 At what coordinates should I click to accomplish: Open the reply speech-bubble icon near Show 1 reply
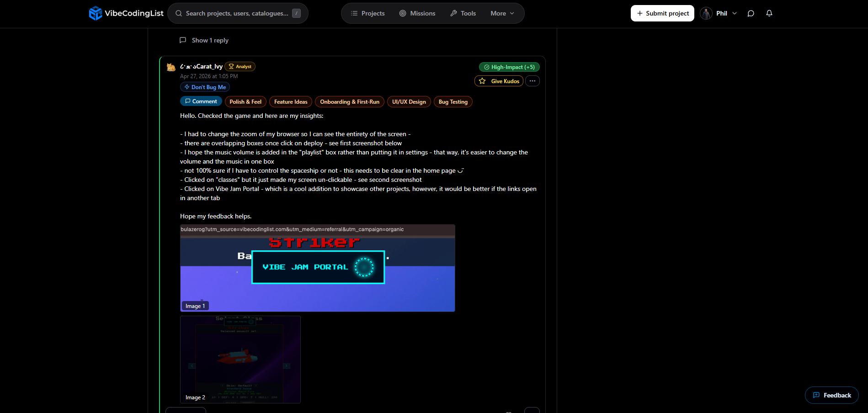pos(182,40)
